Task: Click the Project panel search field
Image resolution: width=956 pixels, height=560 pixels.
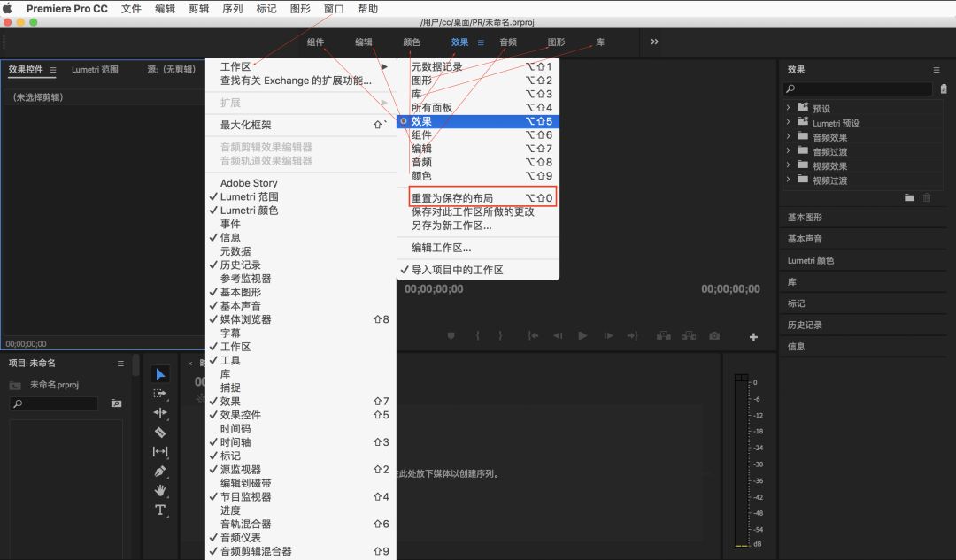Action: coord(54,403)
